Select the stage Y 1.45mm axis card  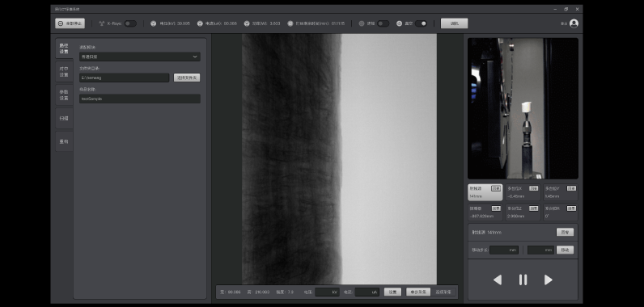point(561,192)
